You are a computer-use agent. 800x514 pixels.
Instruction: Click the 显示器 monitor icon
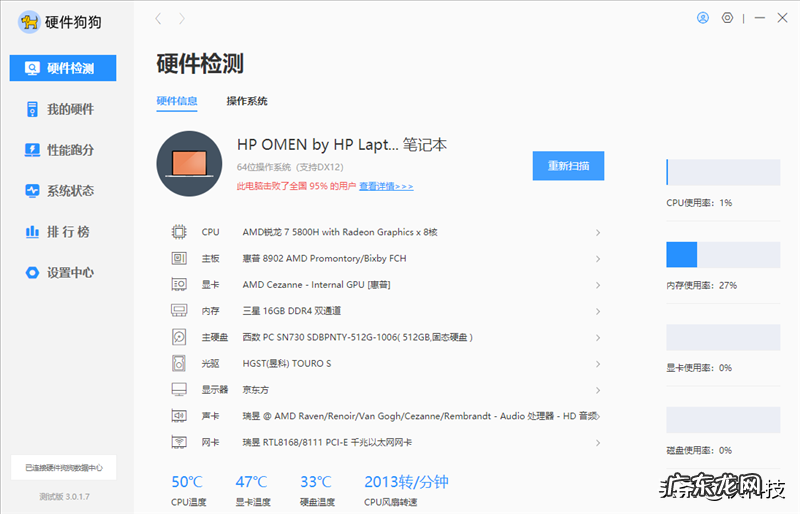(x=179, y=390)
